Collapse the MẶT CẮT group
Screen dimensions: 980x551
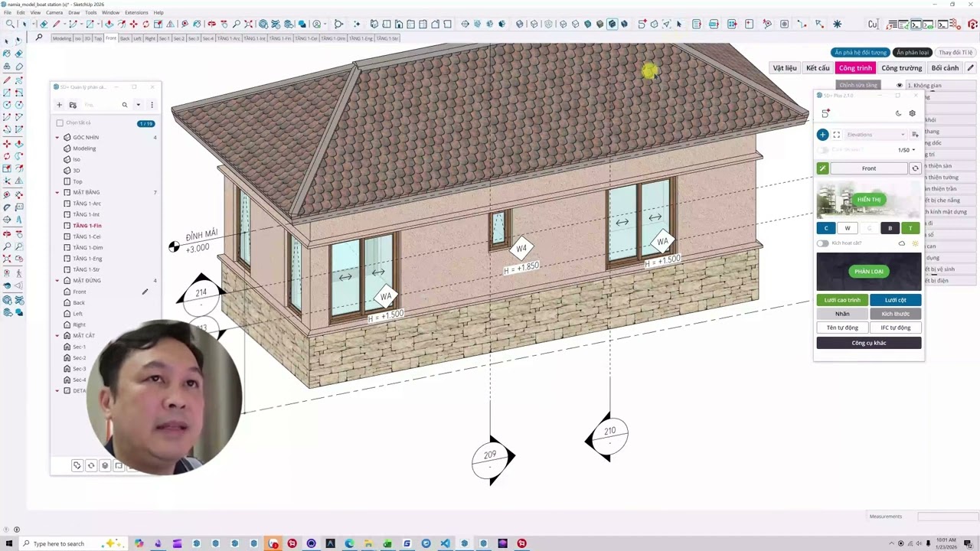click(57, 336)
